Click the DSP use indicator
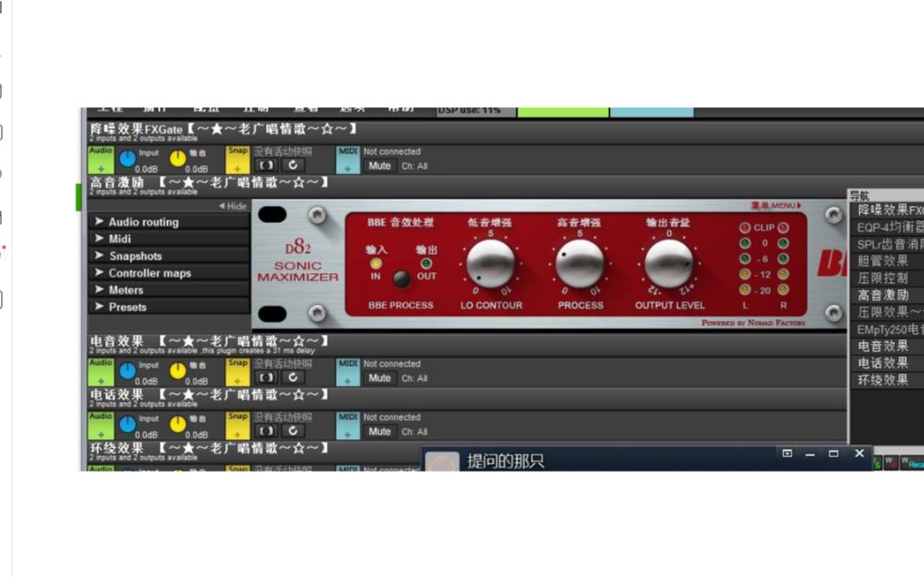Viewport: 924px width, 577px height. [477, 111]
